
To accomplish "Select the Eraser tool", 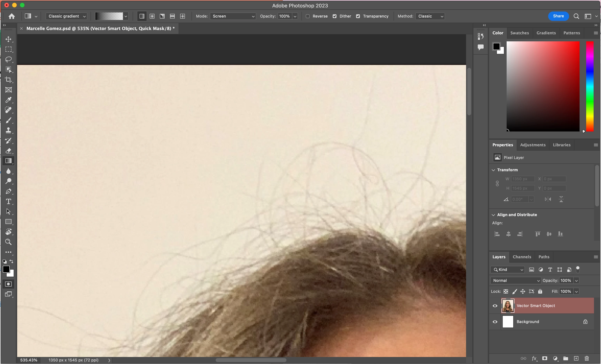I will 9,151.
